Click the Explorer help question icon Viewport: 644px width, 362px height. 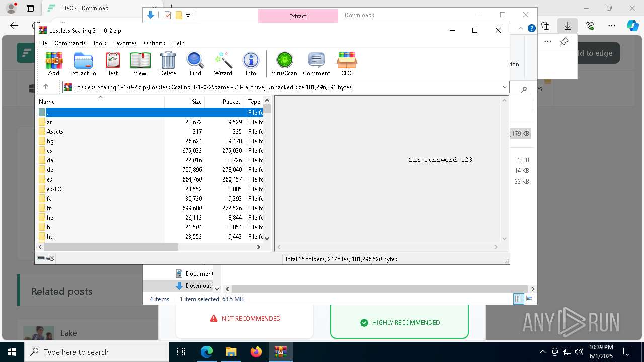[531, 28]
